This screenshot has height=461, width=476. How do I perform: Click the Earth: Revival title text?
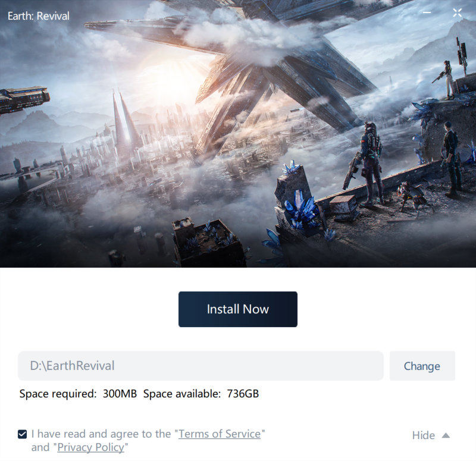[39, 16]
